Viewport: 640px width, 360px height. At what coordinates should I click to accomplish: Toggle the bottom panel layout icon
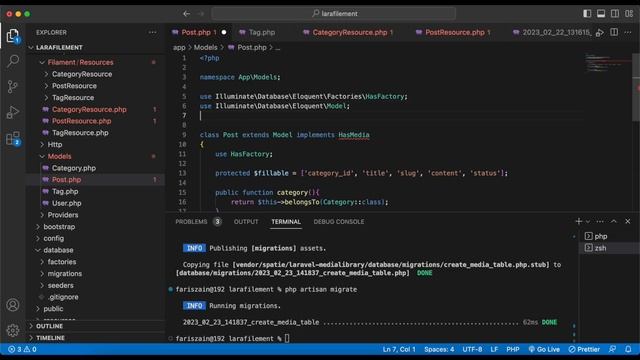coord(601,13)
